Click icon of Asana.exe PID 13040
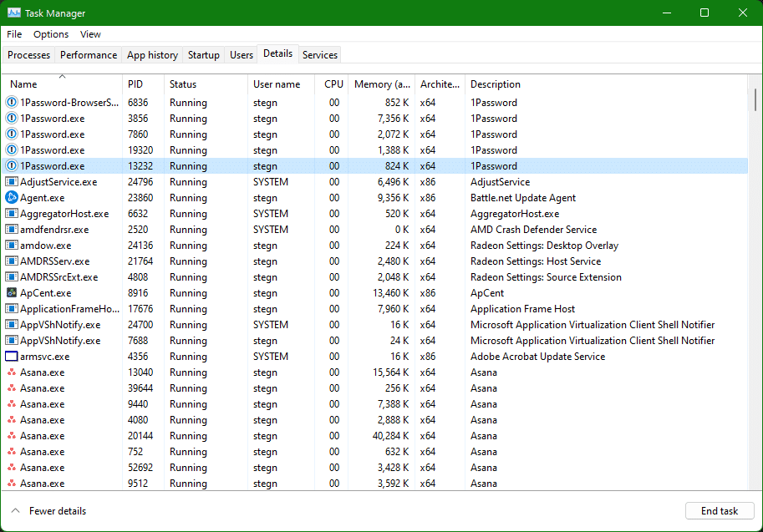The height and width of the screenshot is (532, 763). (x=12, y=372)
